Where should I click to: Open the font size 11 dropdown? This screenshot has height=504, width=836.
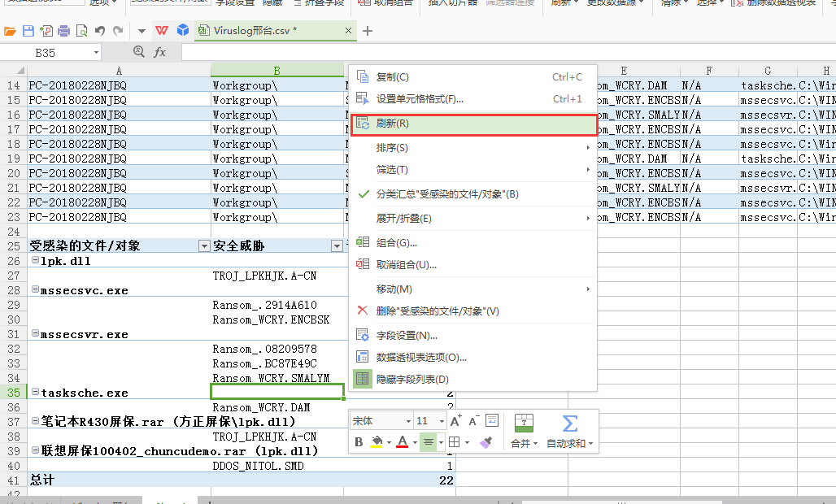point(442,421)
